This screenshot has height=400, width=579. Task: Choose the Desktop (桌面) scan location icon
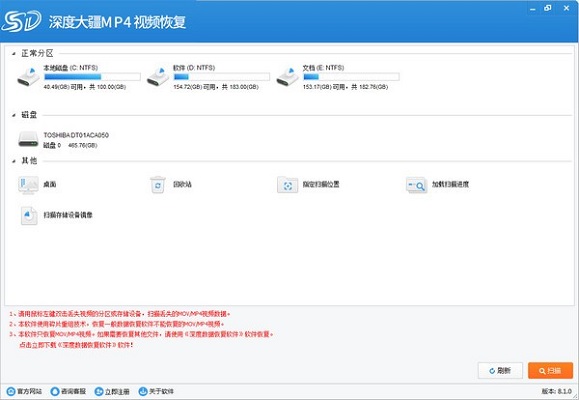pos(28,185)
